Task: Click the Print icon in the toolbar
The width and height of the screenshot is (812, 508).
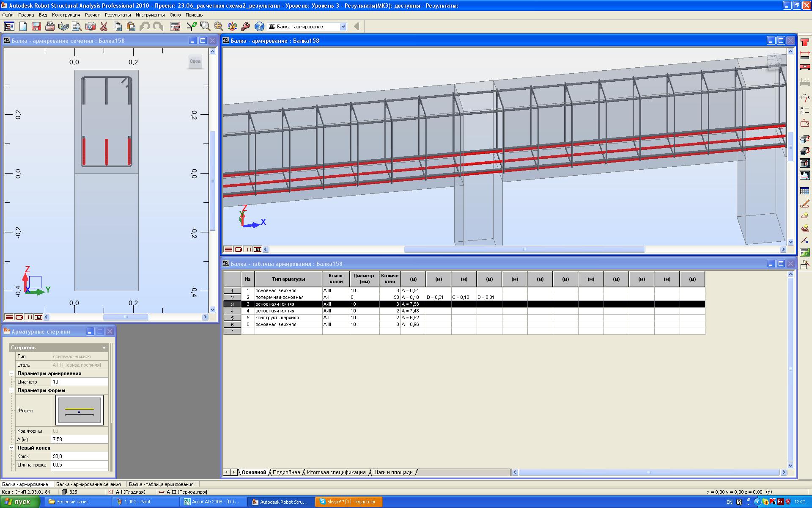Action: 50,27
